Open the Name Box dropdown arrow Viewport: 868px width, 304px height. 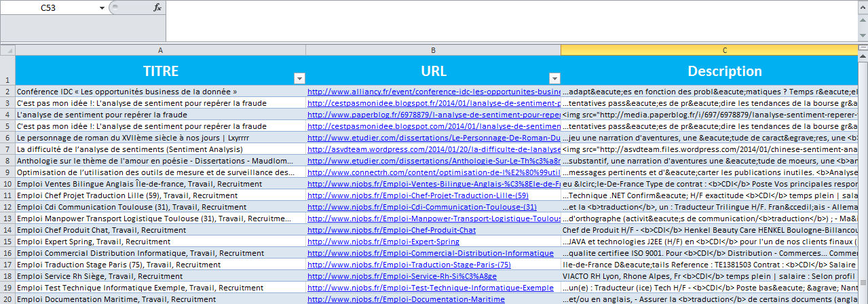102,7
